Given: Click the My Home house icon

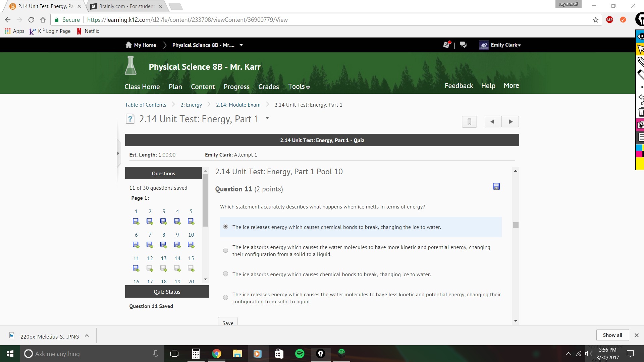Looking at the screenshot, I should (x=128, y=45).
